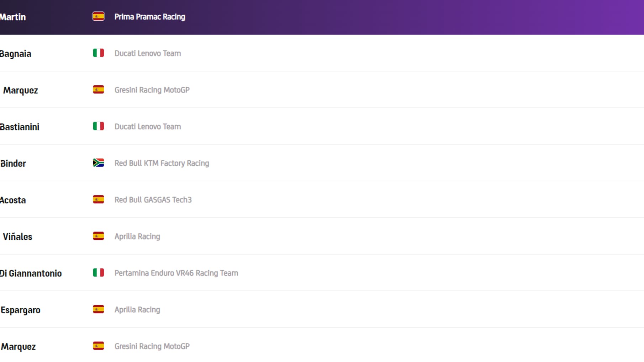The width and height of the screenshot is (644, 362).
Task: Click Red Bull KTM Factory Racing
Action: (162, 163)
